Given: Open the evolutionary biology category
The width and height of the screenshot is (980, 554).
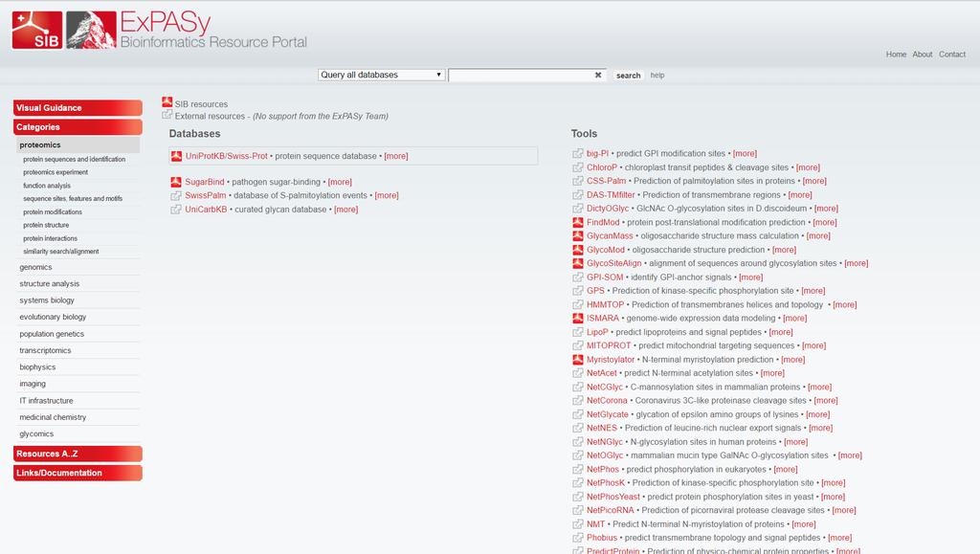Looking at the screenshot, I should click(53, 318).
